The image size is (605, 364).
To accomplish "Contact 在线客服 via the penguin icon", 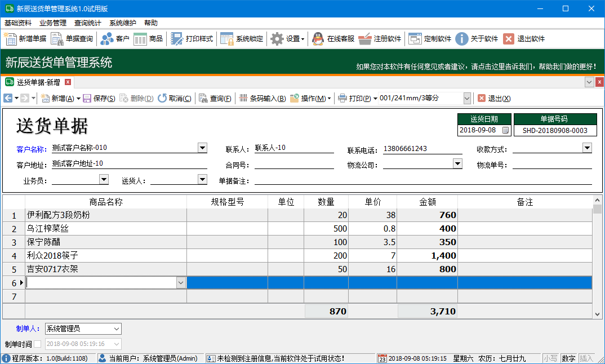I will (318, 39).
